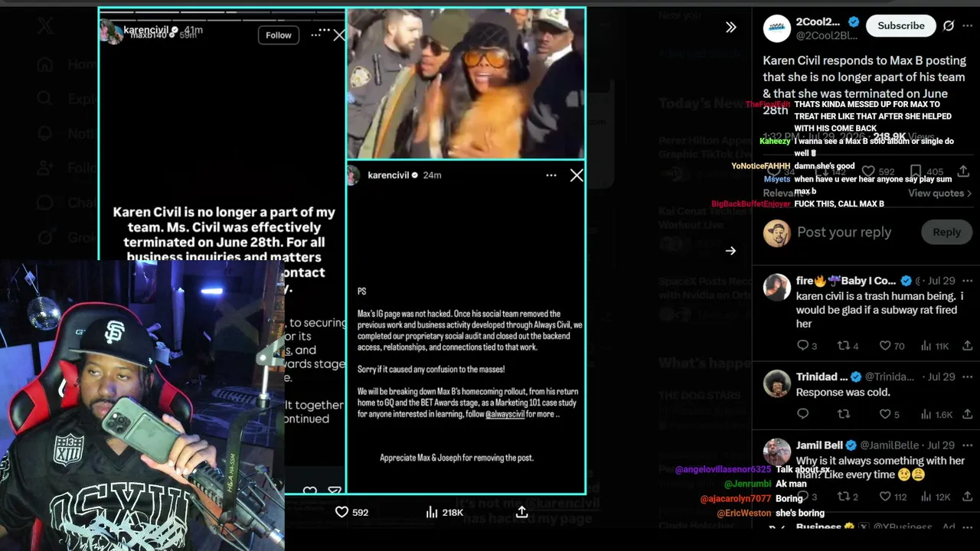Open the fire Baby I Co... commenter avatar
This screenshot has height=551, width=980.
(x=777, y=287)
